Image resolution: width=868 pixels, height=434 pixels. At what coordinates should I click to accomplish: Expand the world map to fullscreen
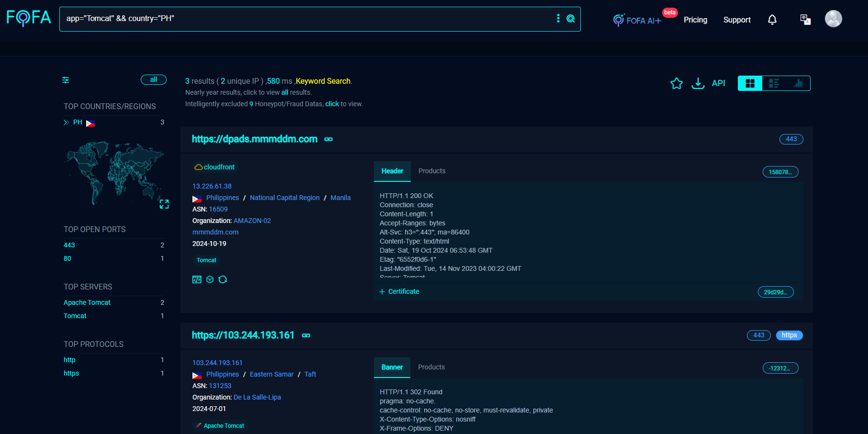pos(164,204)
